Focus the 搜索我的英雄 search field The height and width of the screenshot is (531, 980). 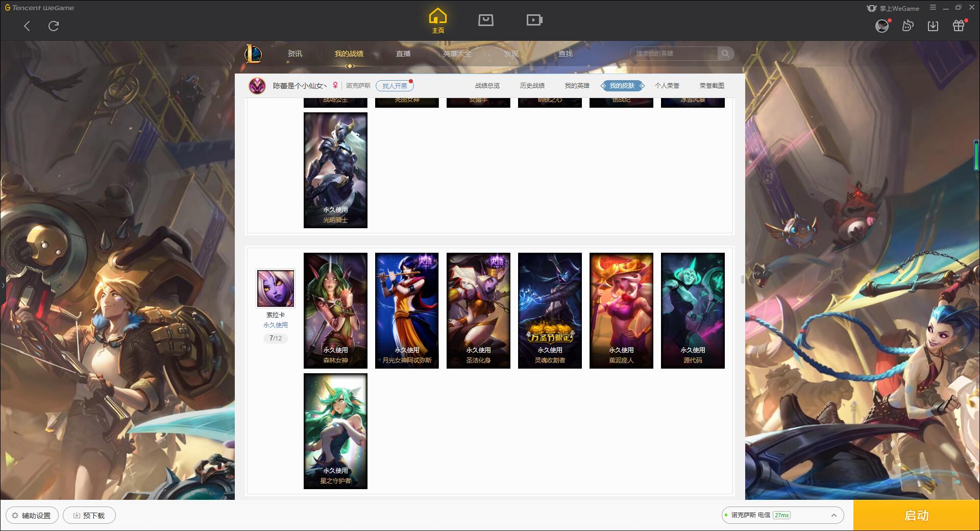coord(674,54)
